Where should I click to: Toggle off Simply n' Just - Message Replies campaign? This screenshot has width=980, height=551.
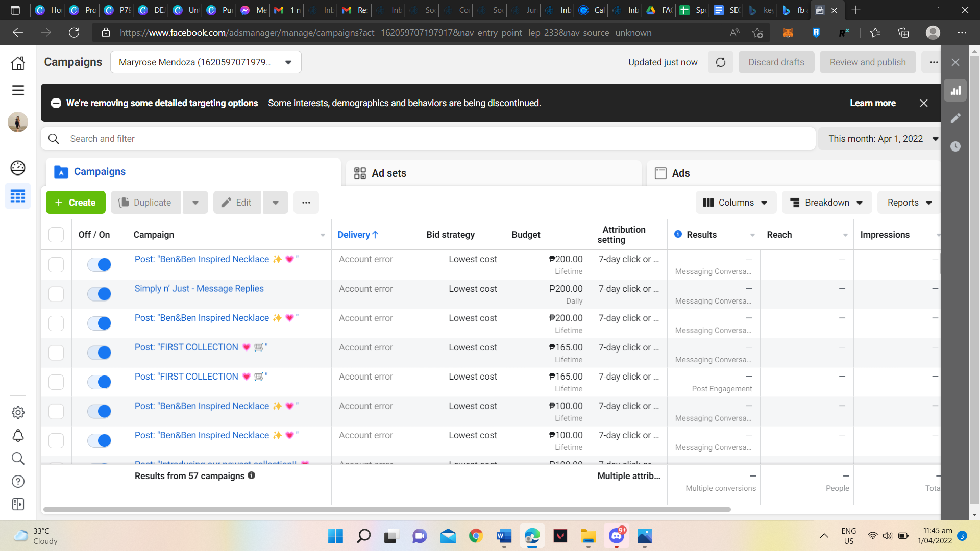click(x=99, y=294)
